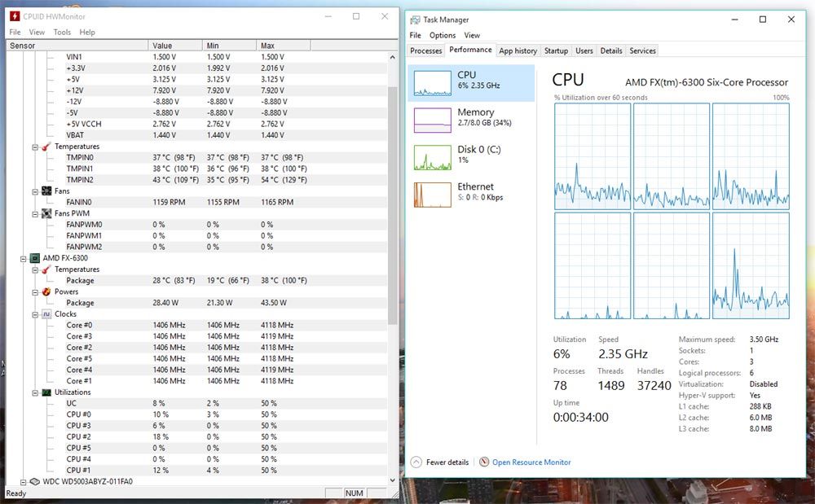
Task: Click HWMonitor scrollbar down arrow
Action: point(393,480)
